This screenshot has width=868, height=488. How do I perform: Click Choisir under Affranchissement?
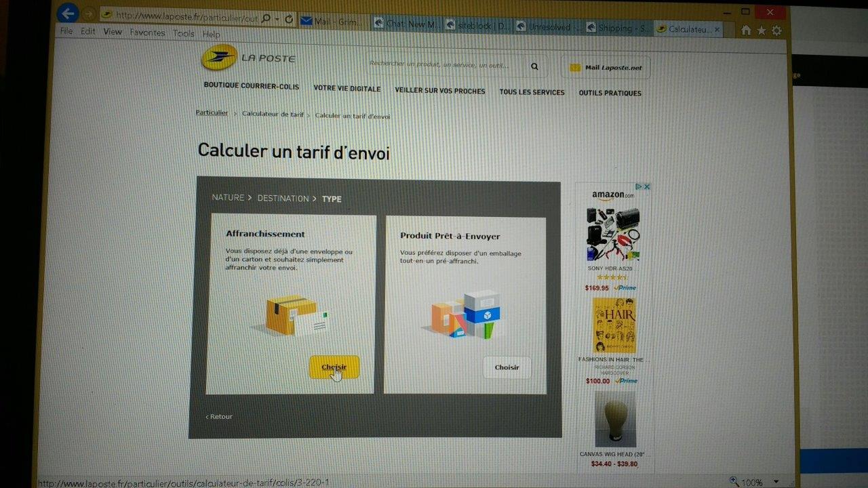click(334, 367)
